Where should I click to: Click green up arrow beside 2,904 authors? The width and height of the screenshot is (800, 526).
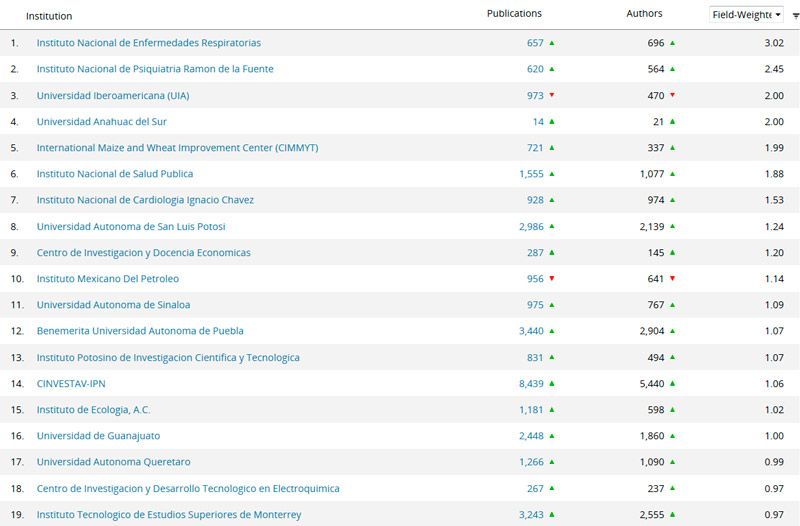(672, 331)
